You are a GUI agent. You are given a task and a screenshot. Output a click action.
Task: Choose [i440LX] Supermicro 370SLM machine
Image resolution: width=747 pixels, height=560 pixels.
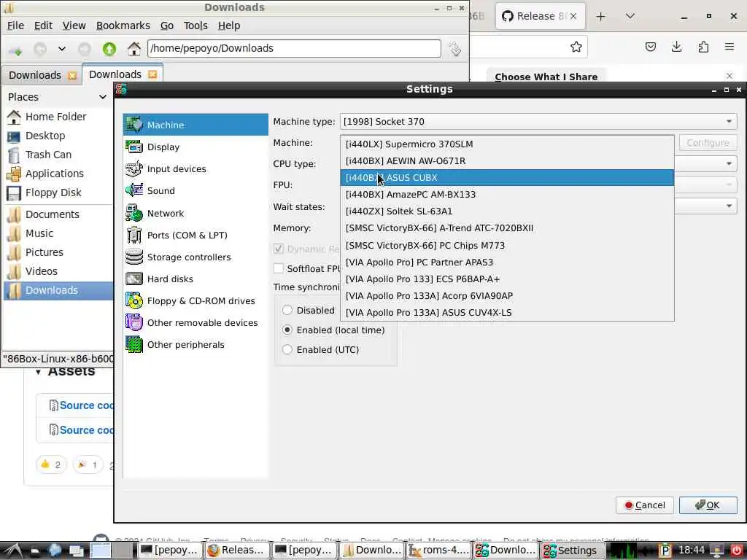[507, 144]
